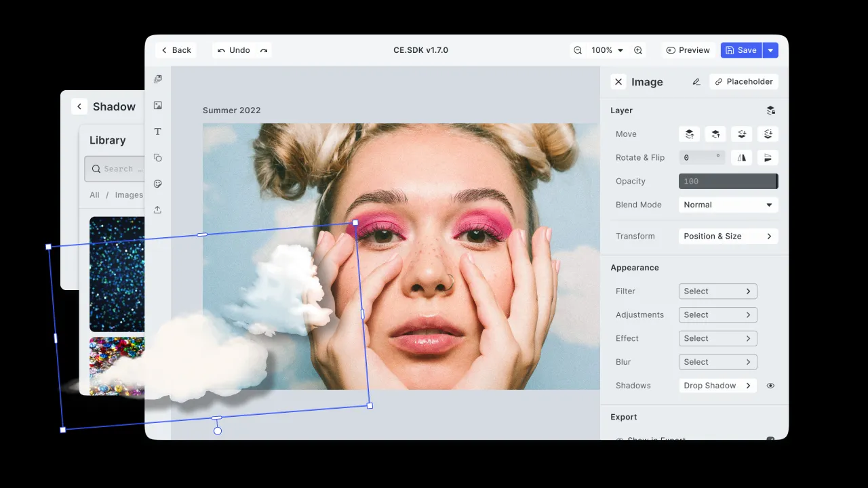Screen dimensions: 868x488
Task: Click the rotation handle below the cloud
Action: [218, 430]
